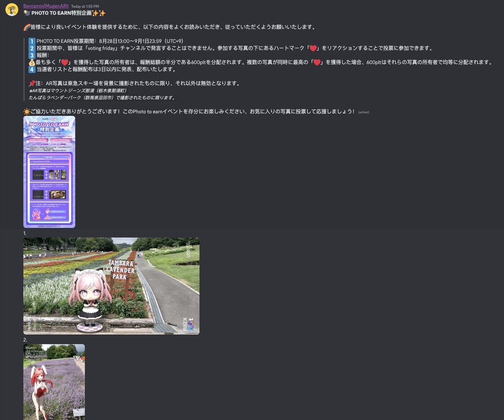Click the '2.' label above second photo
This screenshot has width=504, height=420.
25,339
